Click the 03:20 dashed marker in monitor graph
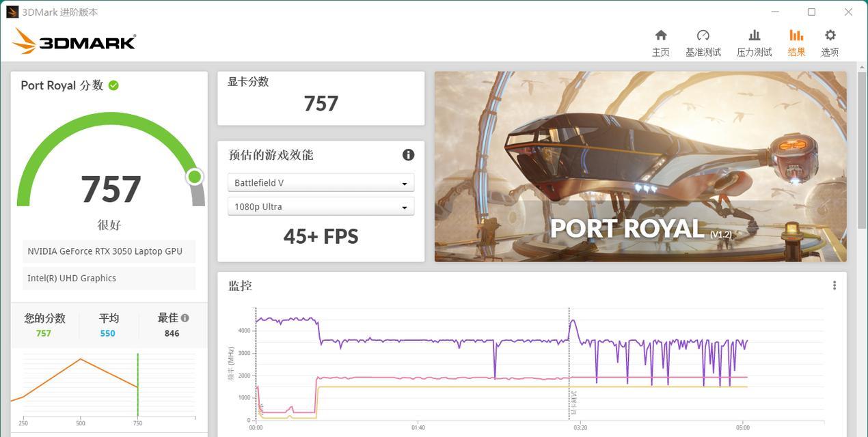 coord(569,363)
